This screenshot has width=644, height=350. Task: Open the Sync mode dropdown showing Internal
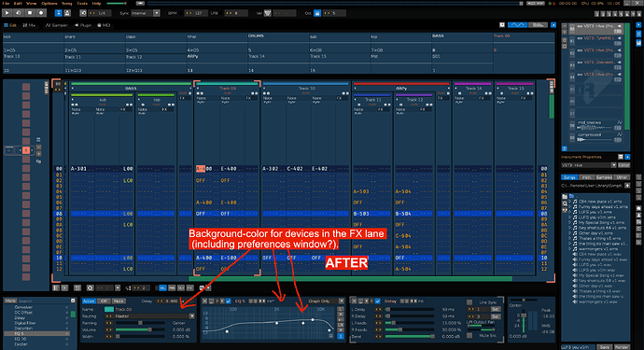[146, 13]
